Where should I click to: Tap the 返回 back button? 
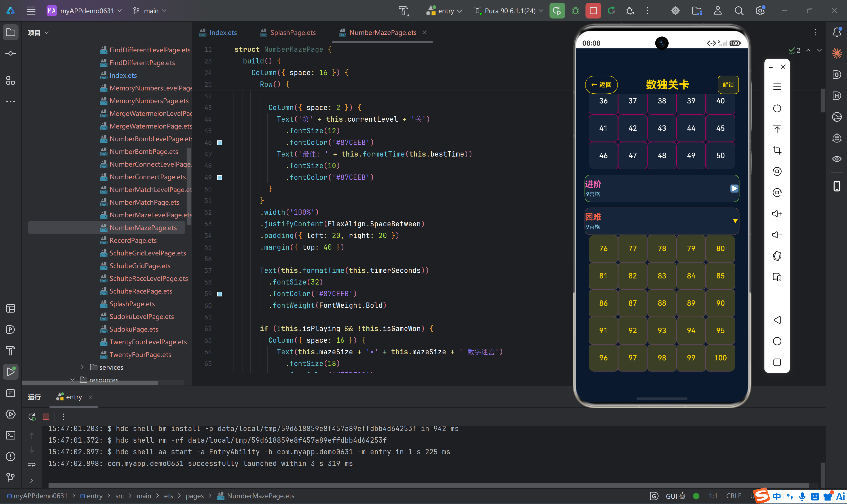point(601,85)
